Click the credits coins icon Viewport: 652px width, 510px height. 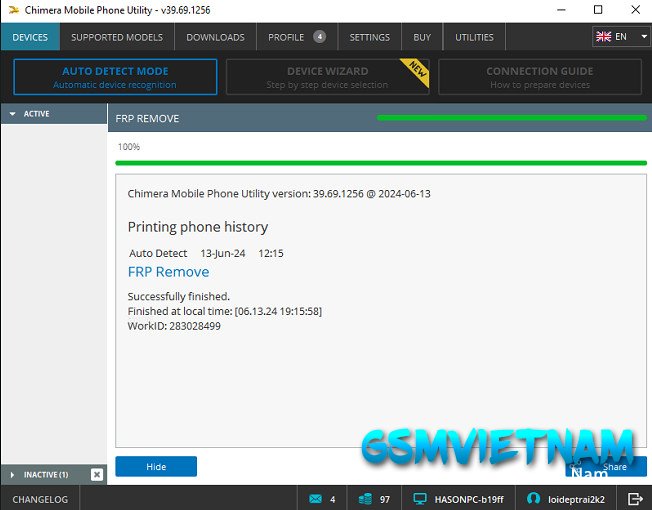click(x=365, y=499)
